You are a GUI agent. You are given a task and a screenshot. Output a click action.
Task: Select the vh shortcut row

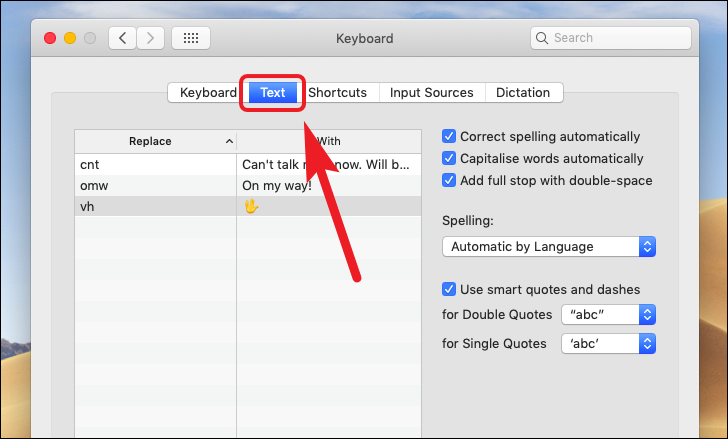point(248,206)
